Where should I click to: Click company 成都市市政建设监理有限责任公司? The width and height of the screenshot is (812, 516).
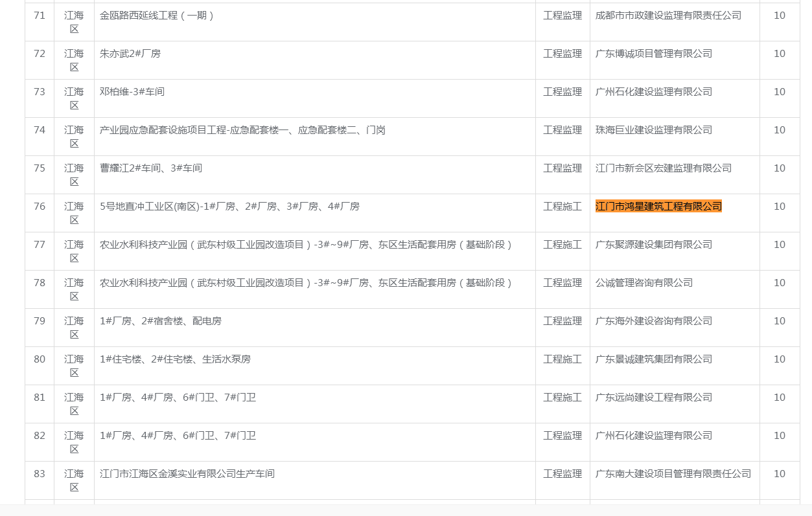[668, 16]
